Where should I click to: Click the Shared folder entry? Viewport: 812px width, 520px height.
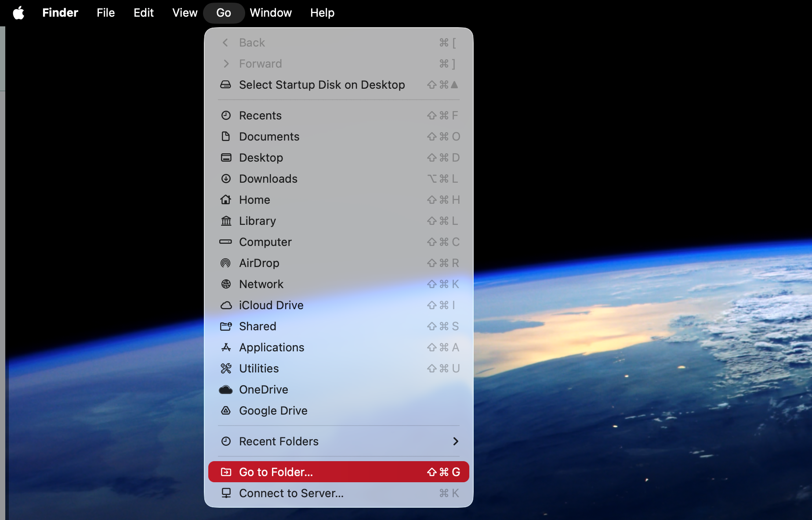point(257,326)
